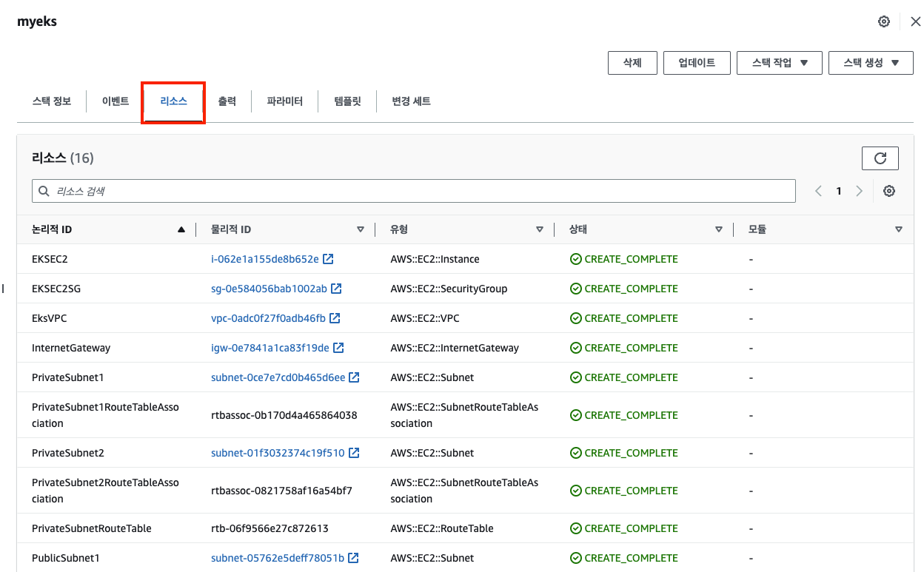Go to next page of resources
The height and width of the screenshot is (572, 924).
pyautogui.click(x=859, y=191)
